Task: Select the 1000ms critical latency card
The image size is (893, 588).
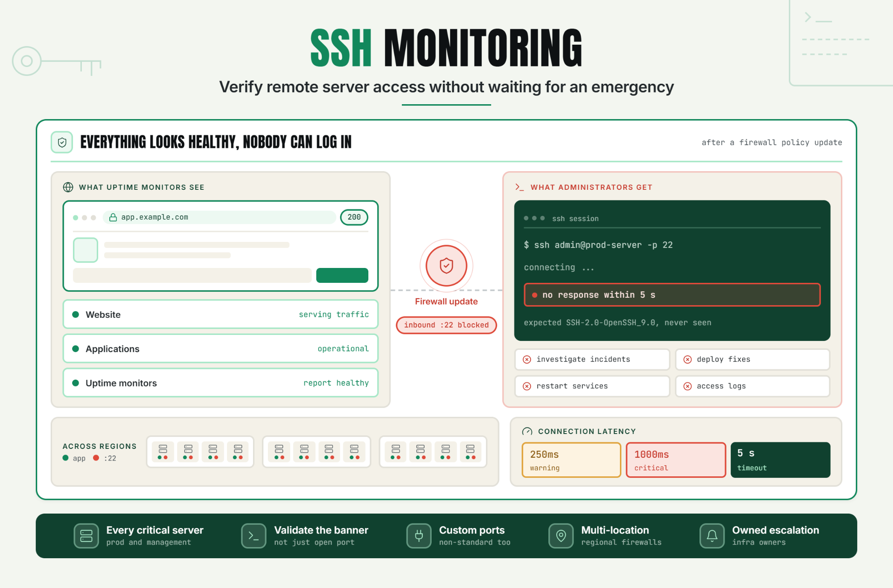Action: tap(676, 460)
